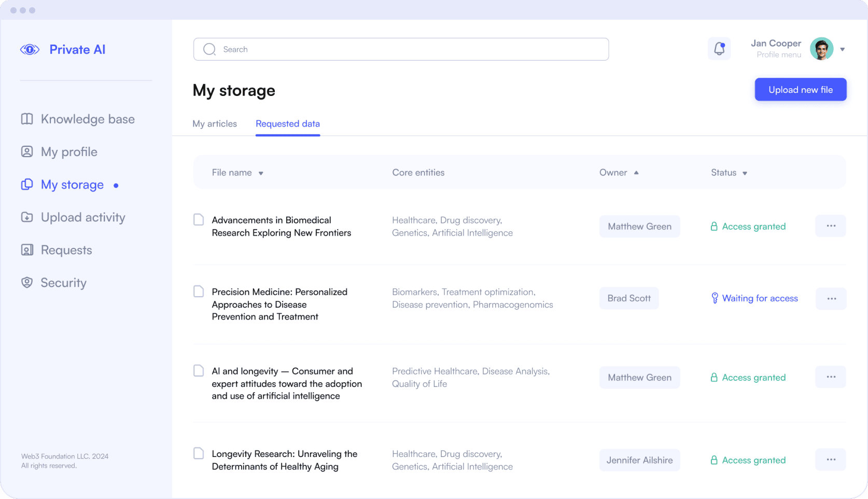The height and width of the screenshot is (499, 868).
Task: Tick the Precision Medicine file checkbox
Action: coord(199,292)
